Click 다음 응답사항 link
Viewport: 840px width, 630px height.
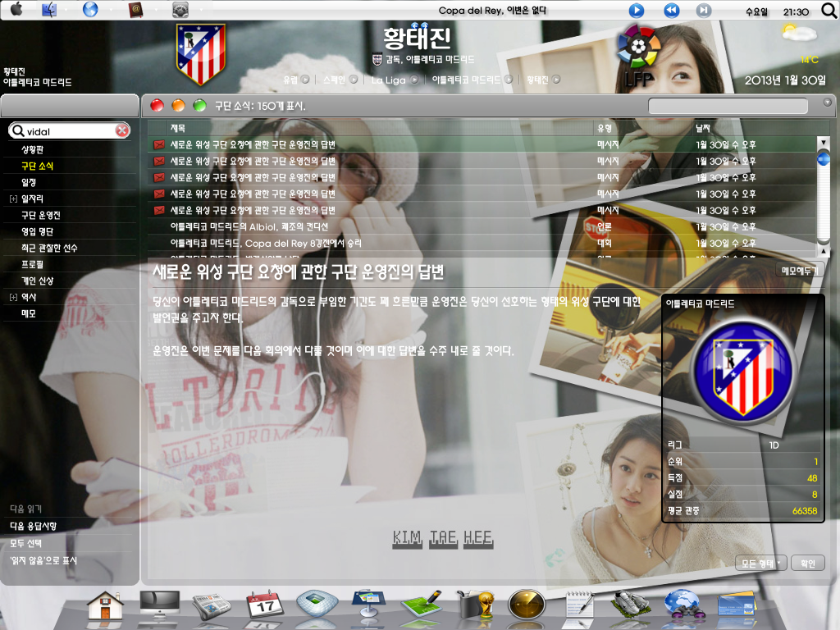[33, 526]
